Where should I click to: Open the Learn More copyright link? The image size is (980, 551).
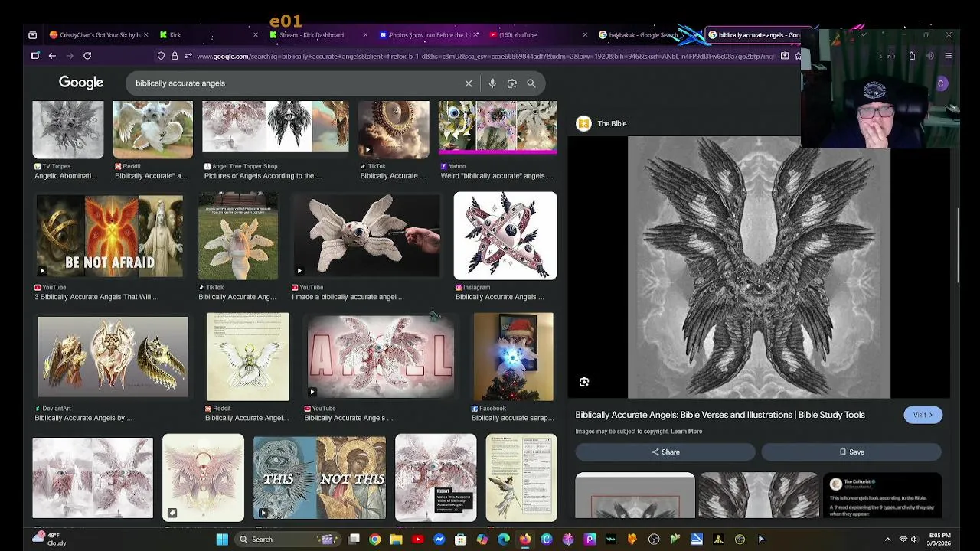tap(686, 432)
